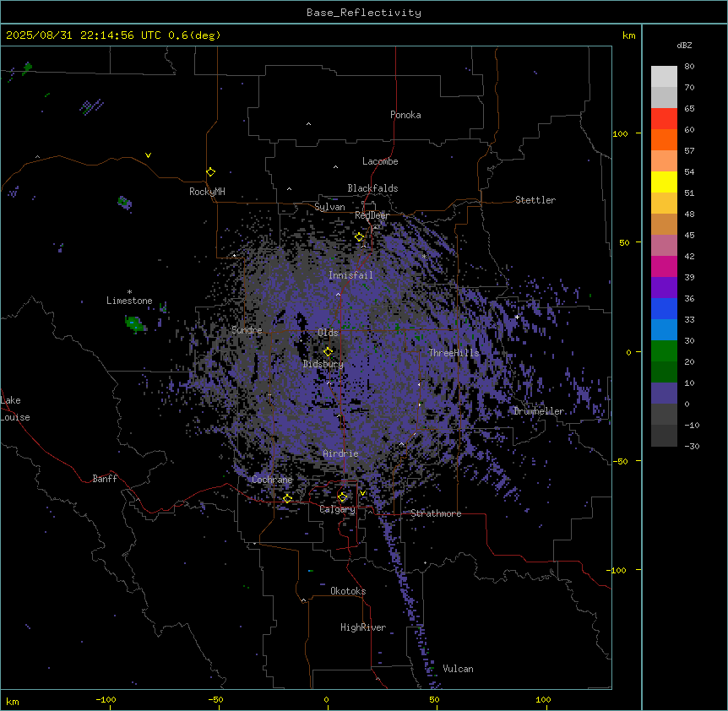Click the km unit label at bottom left
728x711 pixels.
point(13,702)
